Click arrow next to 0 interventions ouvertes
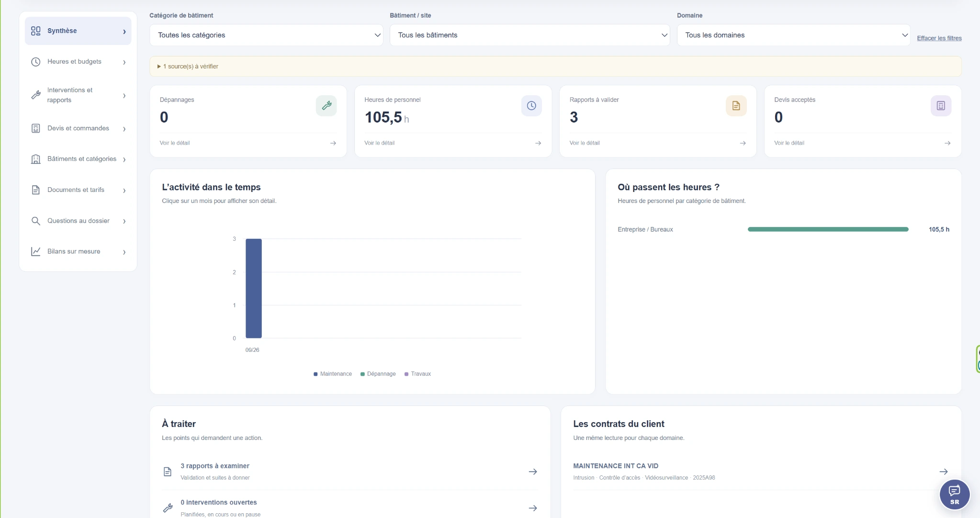The width and height of the screenshot is (980, 518). pyautogui.click(x=533, y=508)
